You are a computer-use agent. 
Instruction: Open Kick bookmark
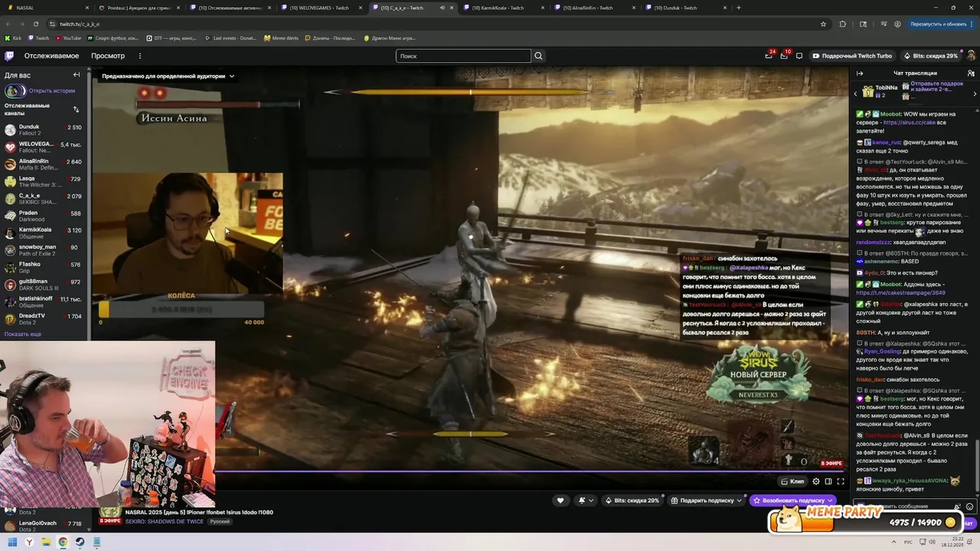[13, 37]
